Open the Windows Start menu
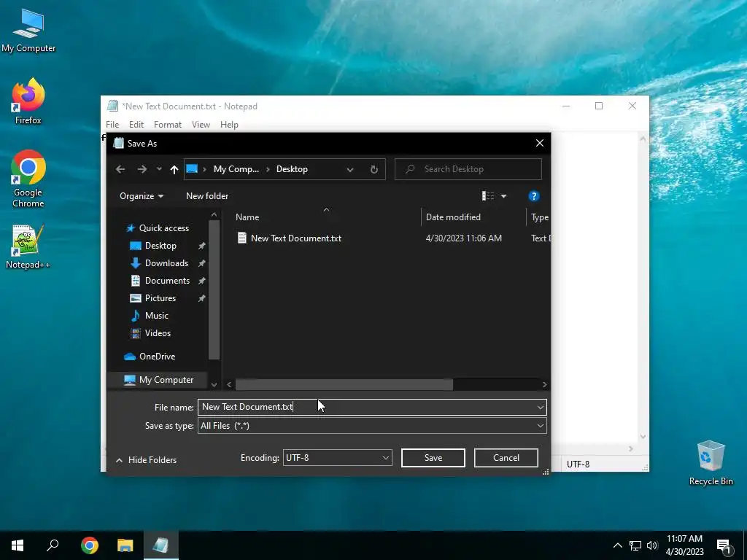Image resolution: width=747 pixels, height=560 pixels. [x=18, y=545]
